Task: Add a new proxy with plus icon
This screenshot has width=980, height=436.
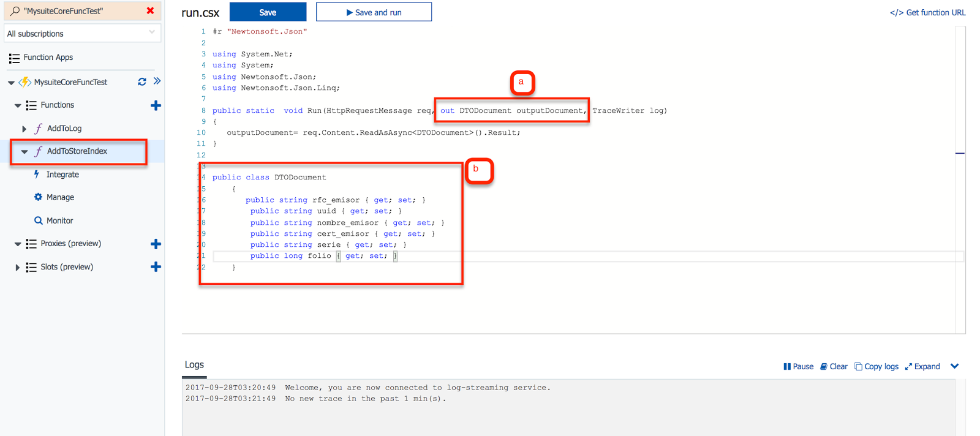Action: click(x=156, y=244)
